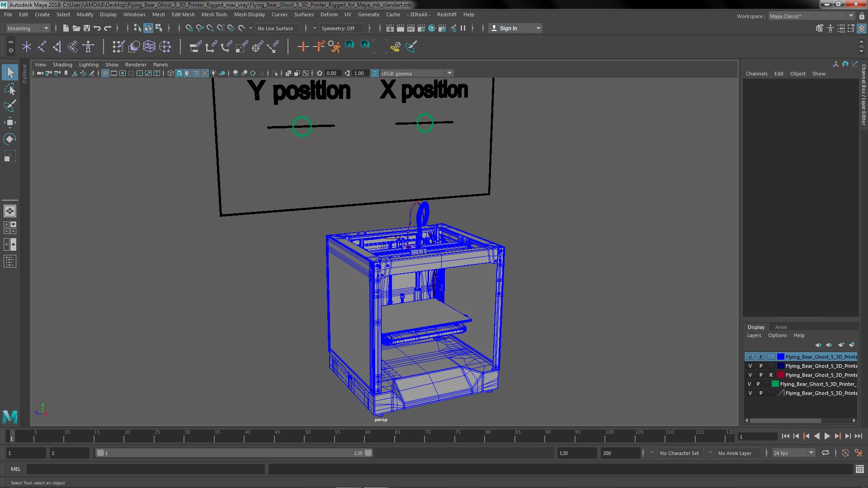Go to start of playback range
Image resolution: width=868 pixels, height=488 pixels.
(x=785, y=436)
